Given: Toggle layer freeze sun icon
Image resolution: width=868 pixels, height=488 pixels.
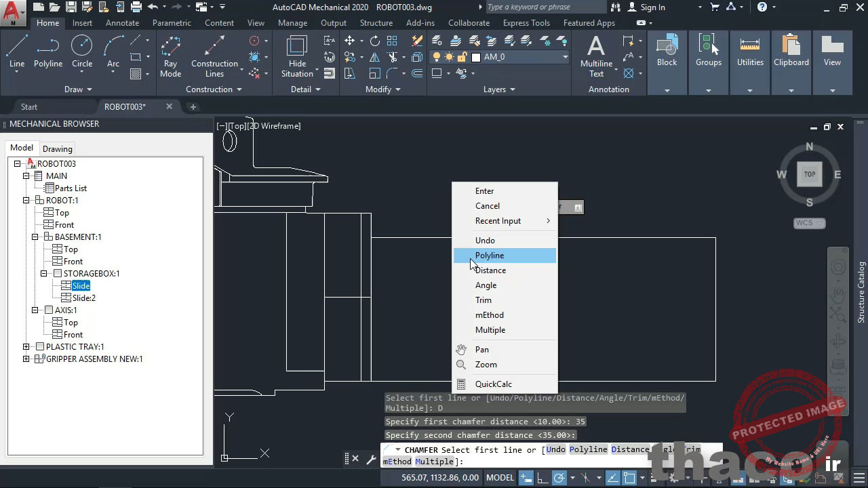Looking at the screenshot, I should (x=450, y=57).
